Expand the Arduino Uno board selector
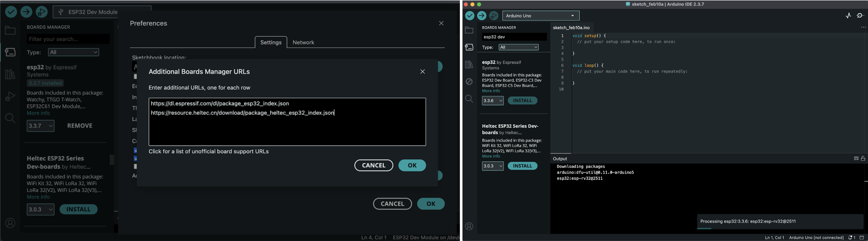 541,16
